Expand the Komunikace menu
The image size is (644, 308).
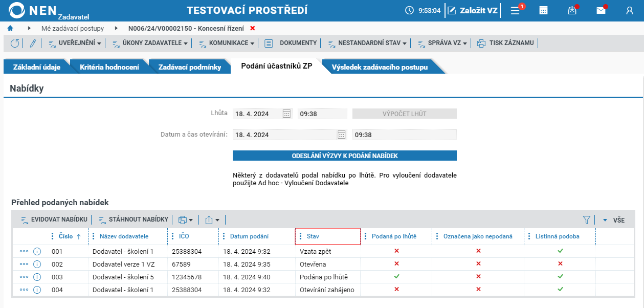(226, 43)
